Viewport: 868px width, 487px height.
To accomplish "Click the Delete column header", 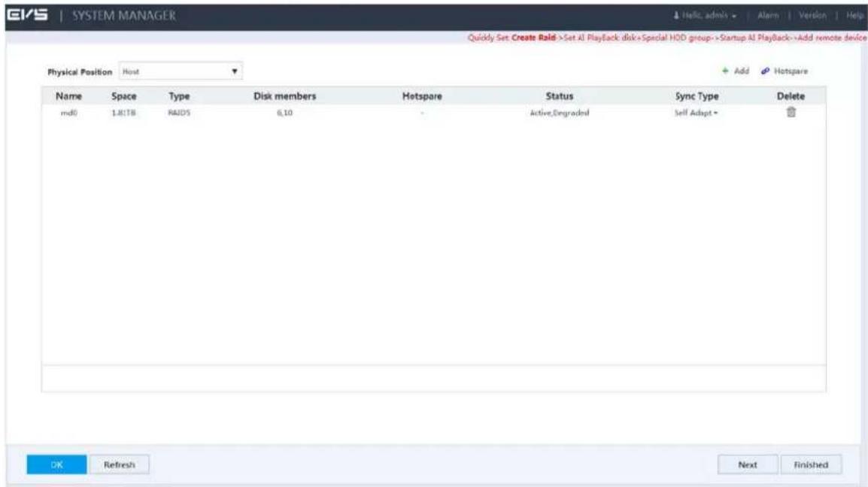I will pyautogui.click(x=791, y=95).
